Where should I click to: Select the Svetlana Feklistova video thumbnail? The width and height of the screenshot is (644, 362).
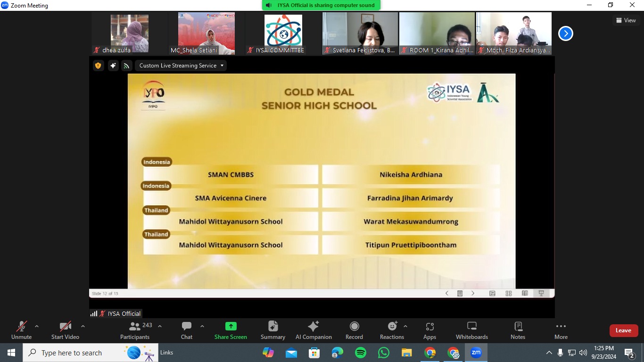[x=360, y=33]
